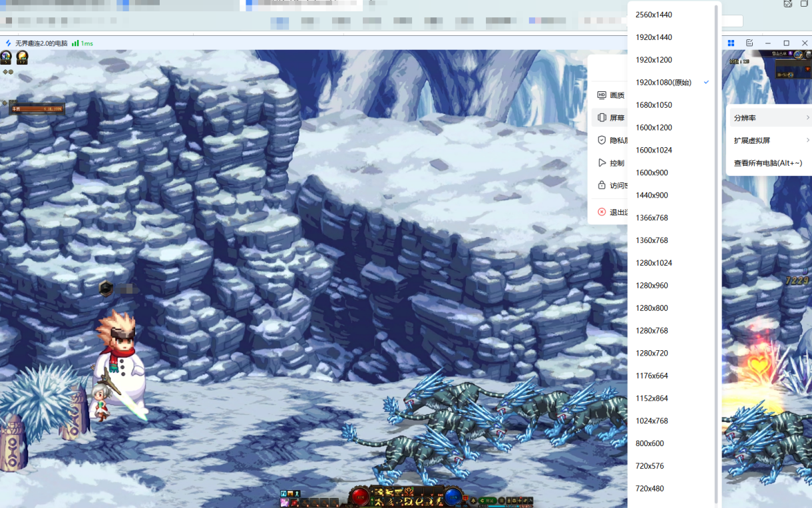
Task: Click the red exit circle icon
Action: tap(602, 212)
